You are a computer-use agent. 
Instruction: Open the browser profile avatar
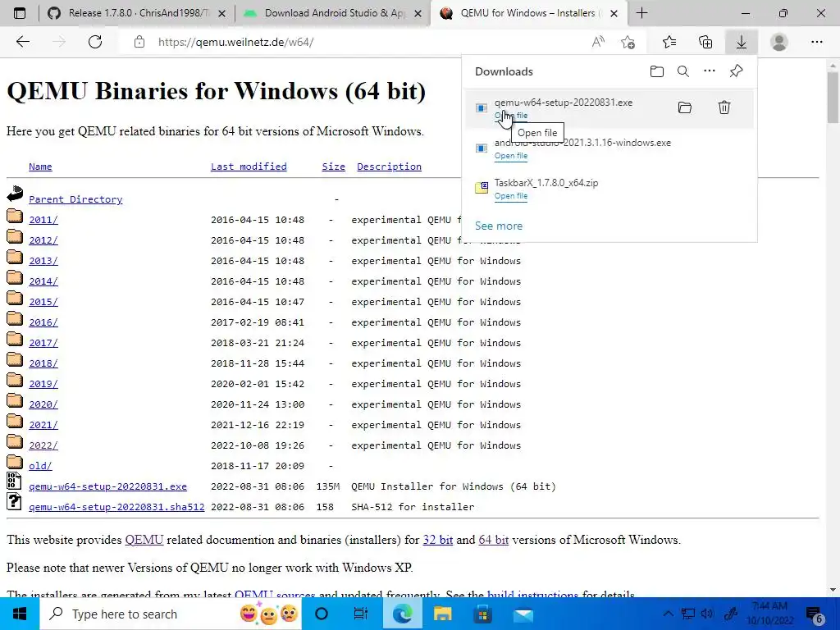(779, 42)
